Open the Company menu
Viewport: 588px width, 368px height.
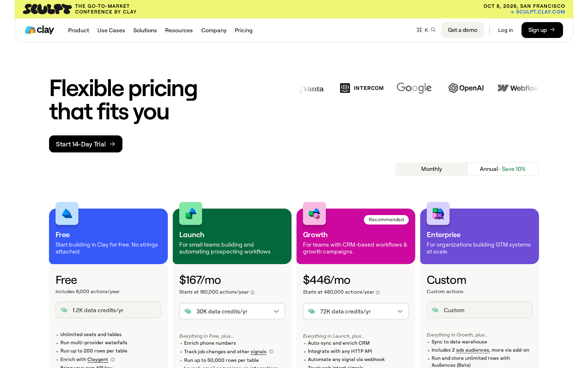pos(214,30)
